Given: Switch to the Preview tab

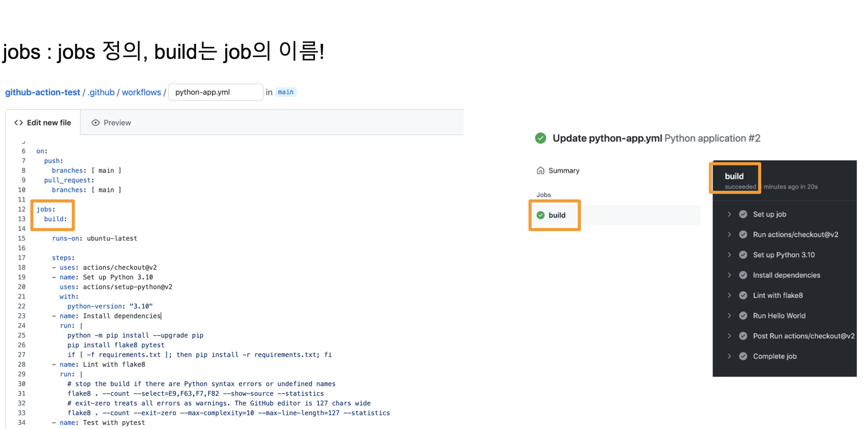Looking at the screenshot, I should 111,123.
